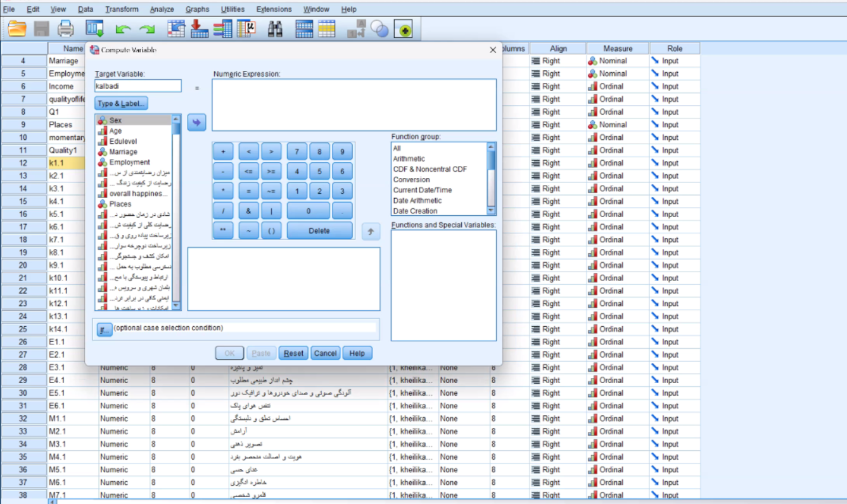Click the dialog Help button
Image resolution: width=847 pixels, height=504 pixels.
(x=357, y=353)
